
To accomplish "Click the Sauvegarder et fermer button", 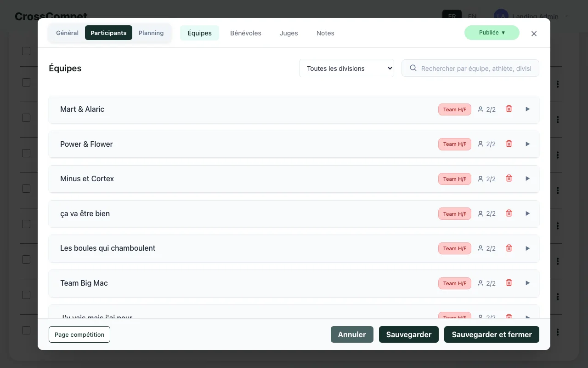I will point(492,334).
